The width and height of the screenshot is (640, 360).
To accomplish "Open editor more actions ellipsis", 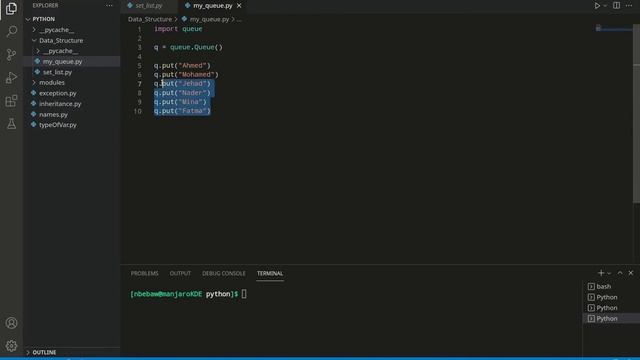I will 629,6.
